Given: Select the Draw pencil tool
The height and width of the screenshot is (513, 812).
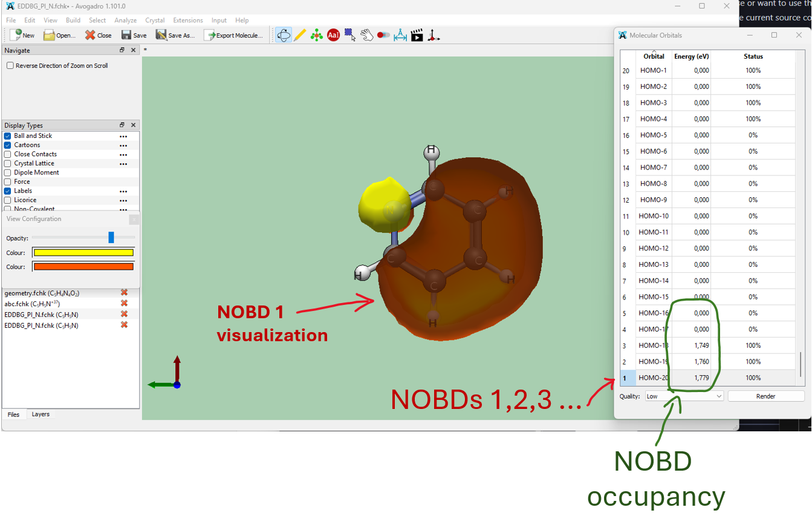Looking at the screenshot, I should click(300, 35).
